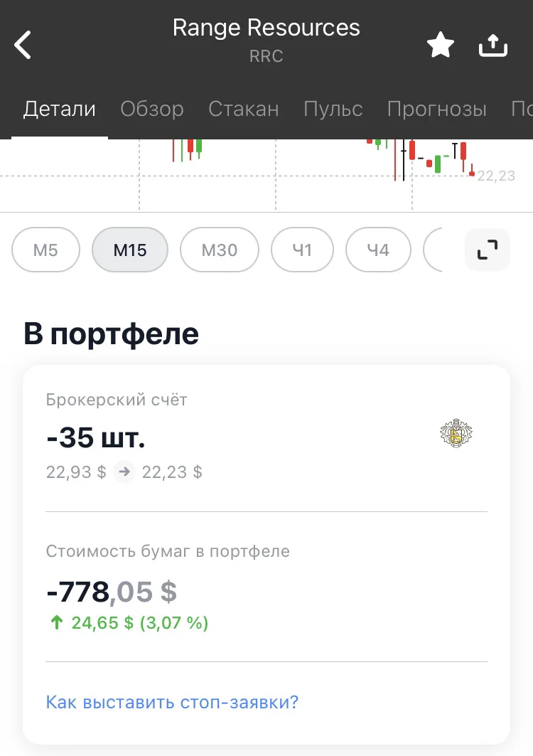
Task: Toggle the favorite star icon
Action: click(x=441, y=45)
